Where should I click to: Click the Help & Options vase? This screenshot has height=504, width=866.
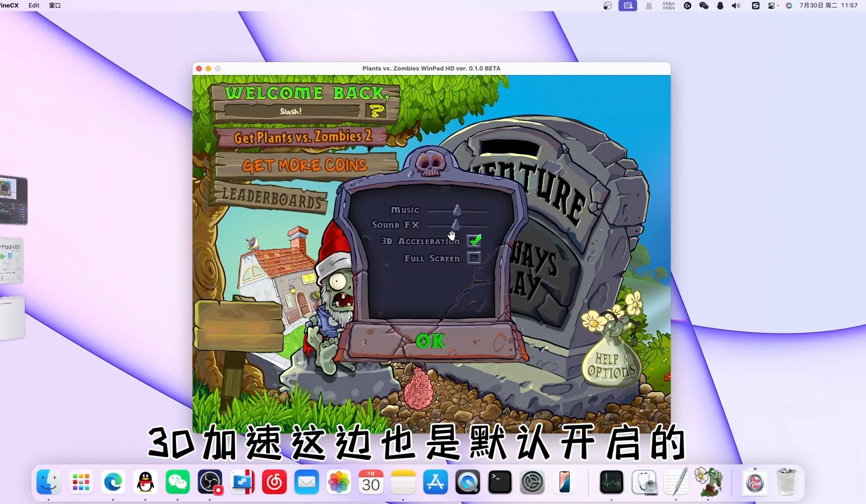coord(611,356)
